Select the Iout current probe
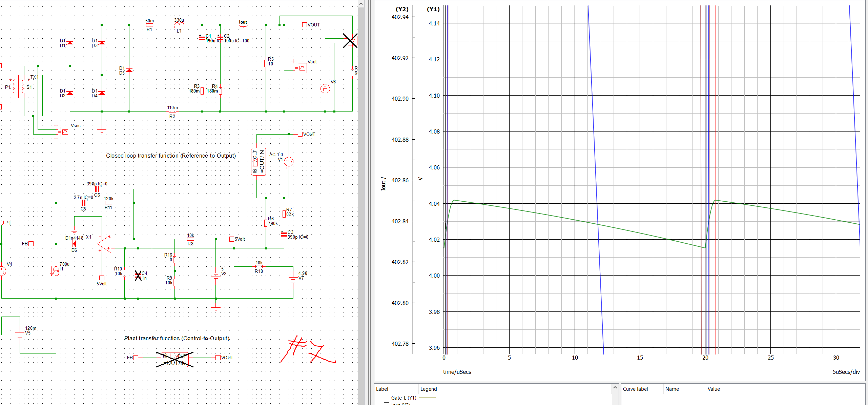 point(243,25)
